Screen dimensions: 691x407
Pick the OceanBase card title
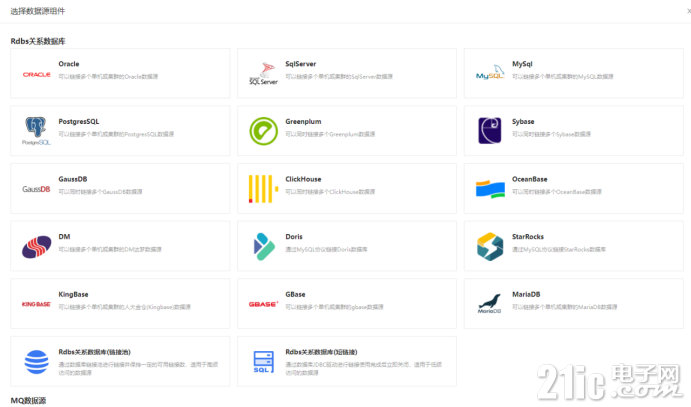point(530,179)
